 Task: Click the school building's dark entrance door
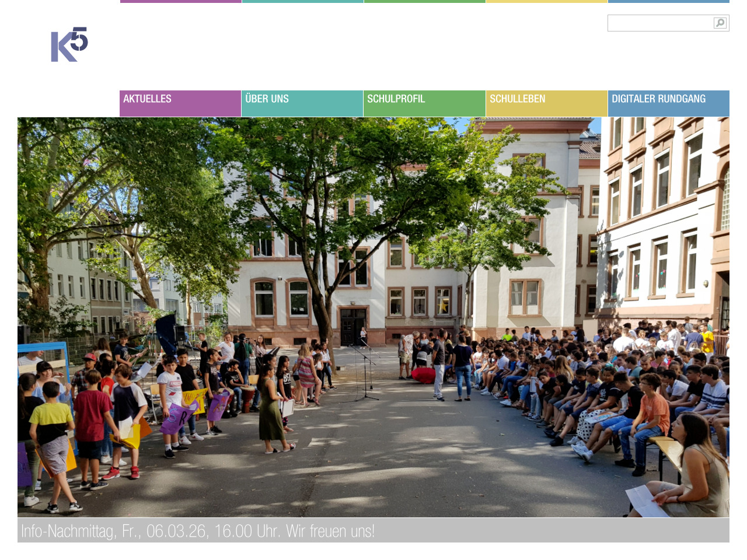point(352,326)
